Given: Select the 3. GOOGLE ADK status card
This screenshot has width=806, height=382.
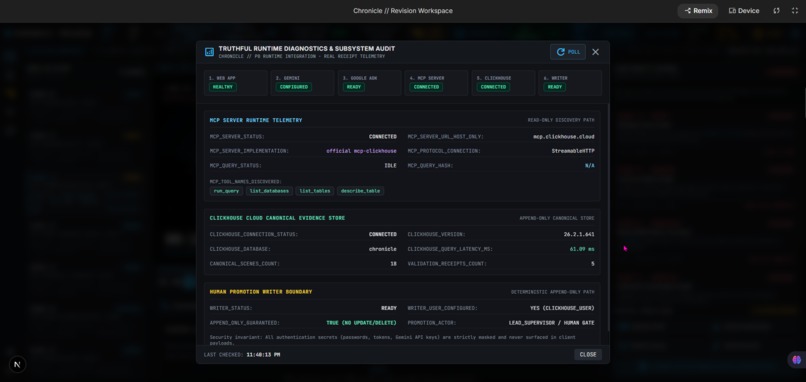Looking at the screenshot, I should pos(370,83).
